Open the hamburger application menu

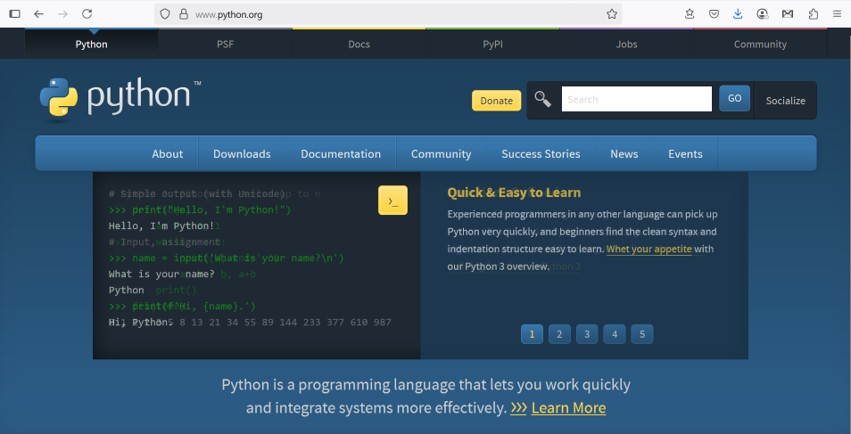click(837, 14)
